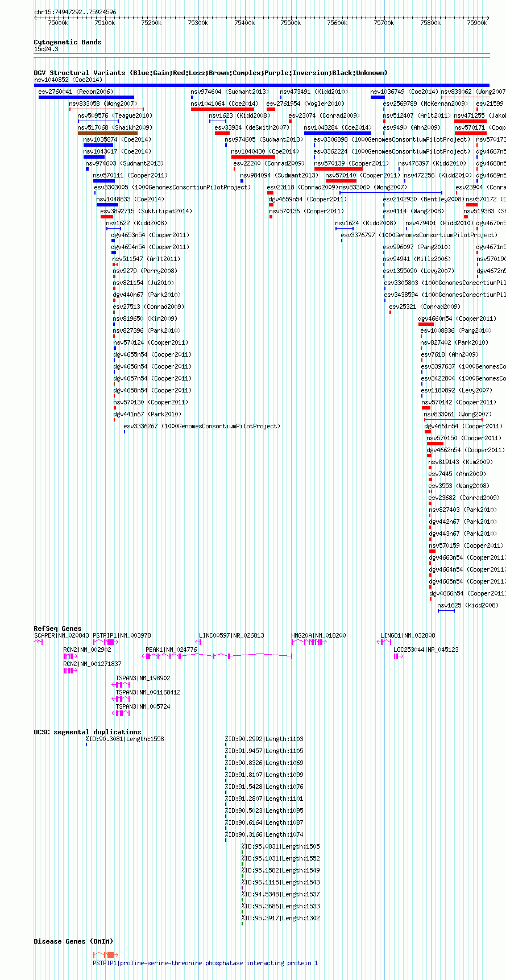Select esv2102930 (Bentley2008) variant label
The image size is (506, 980).
click(x=424, y=199)
